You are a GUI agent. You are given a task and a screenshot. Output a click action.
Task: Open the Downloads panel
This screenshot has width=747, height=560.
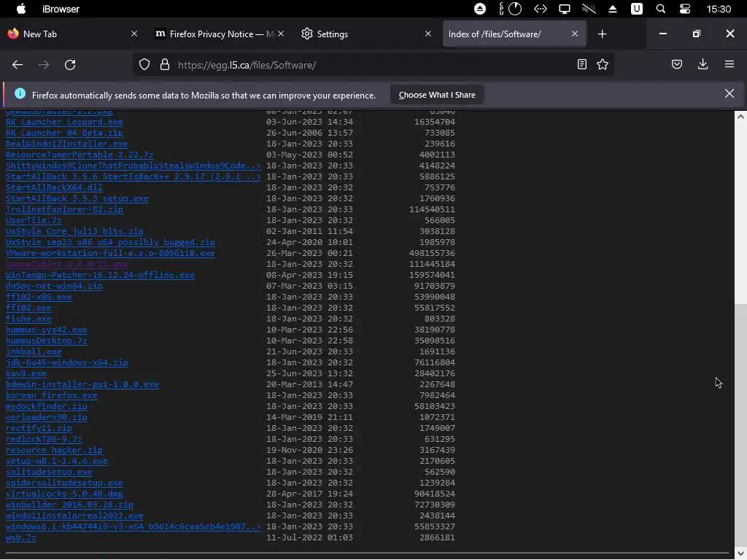pyautogui.click(x=703, y=64)
